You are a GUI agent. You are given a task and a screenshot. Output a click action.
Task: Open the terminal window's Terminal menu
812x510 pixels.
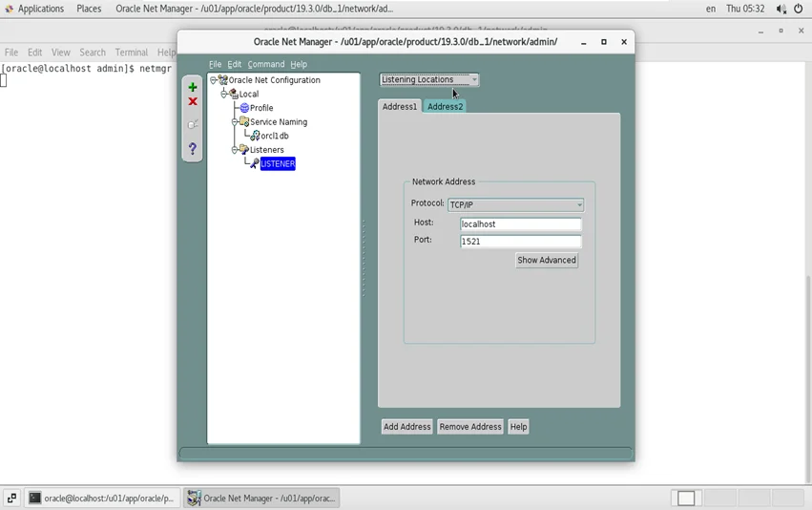coord(132,53)
